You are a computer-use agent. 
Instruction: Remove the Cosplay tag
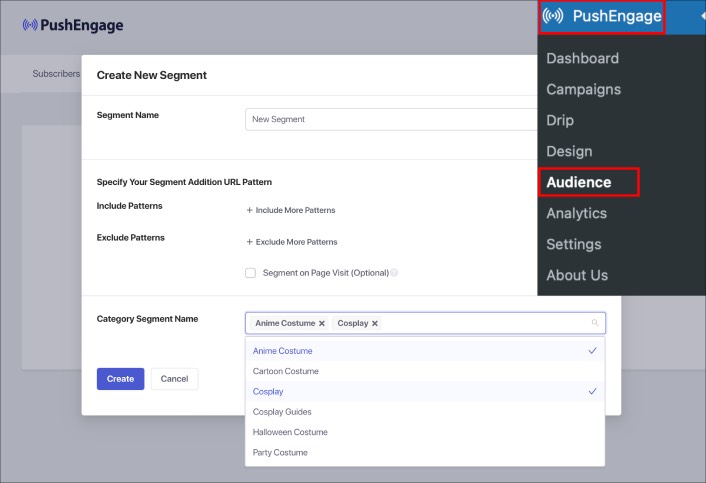click(x=375, y=323)
